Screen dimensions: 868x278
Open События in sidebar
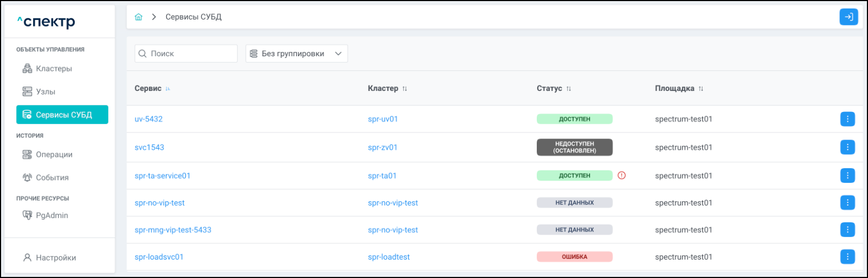point(52,177)
